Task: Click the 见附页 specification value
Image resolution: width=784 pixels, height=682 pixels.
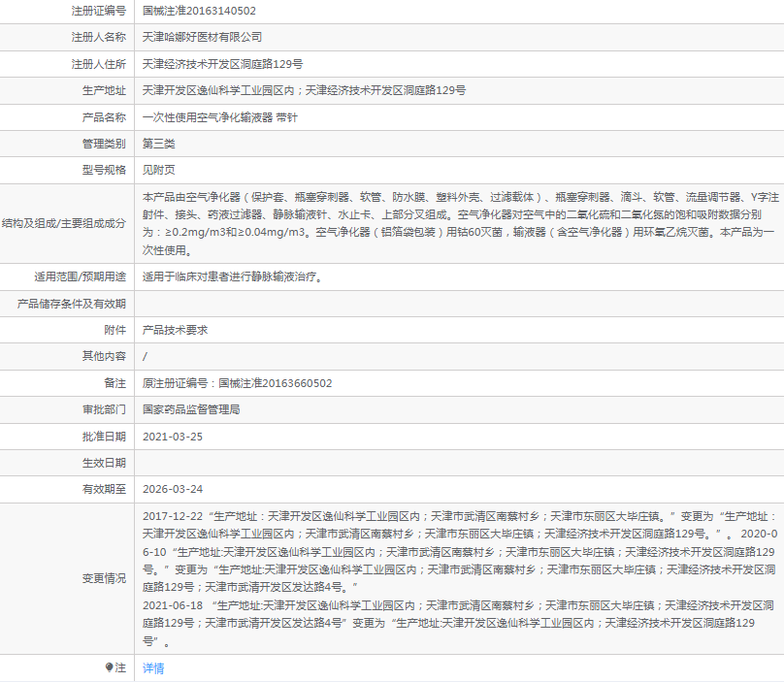Action: [x=158, y=170]
